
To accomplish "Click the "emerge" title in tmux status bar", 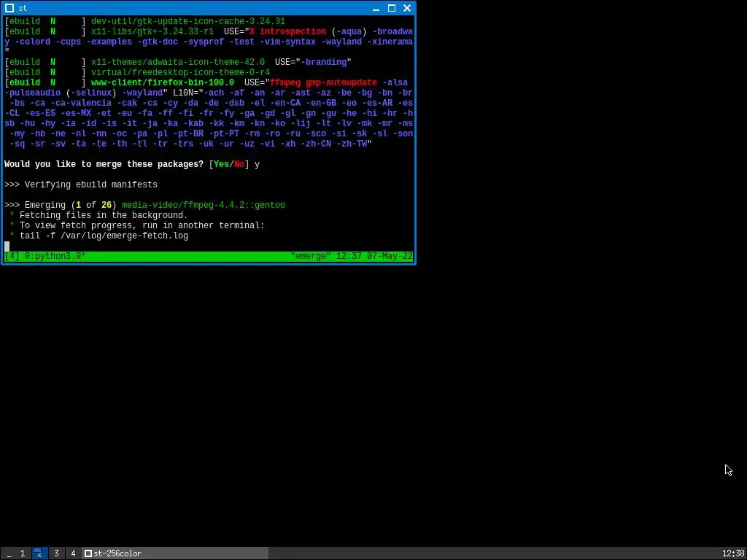I will (311, 256).
